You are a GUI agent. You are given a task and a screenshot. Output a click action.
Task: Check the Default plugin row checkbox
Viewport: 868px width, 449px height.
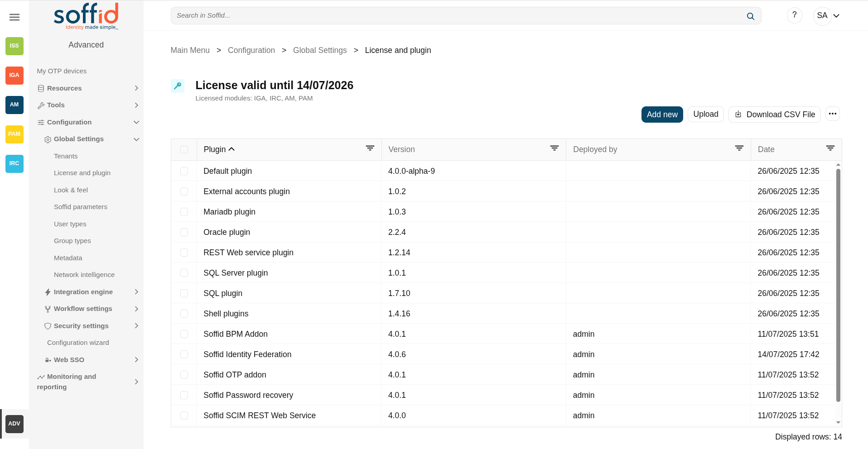pos(184,171)
